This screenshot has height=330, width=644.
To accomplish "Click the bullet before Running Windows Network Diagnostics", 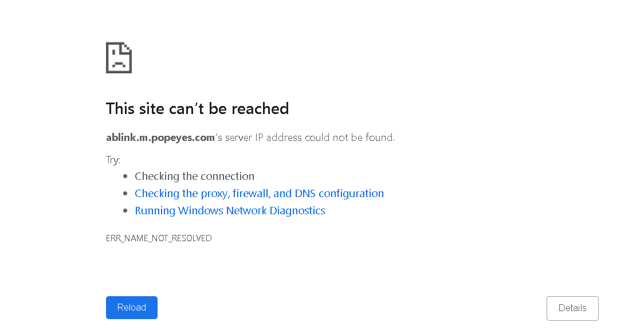I will click(x=125, y=211).
